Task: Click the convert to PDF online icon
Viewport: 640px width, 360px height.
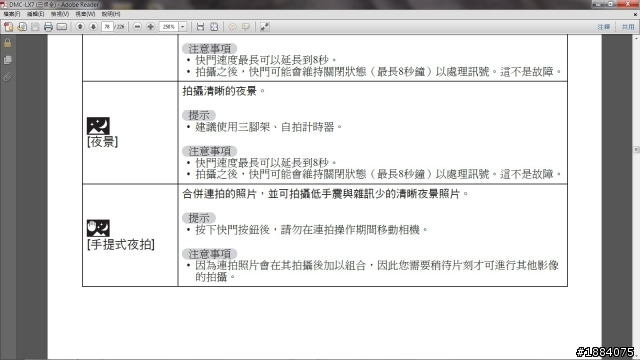Action: tap(9, 27)
